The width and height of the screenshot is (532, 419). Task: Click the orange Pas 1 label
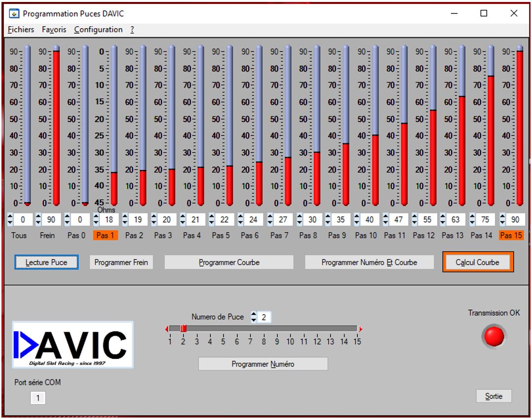click(x=105, y=236)
